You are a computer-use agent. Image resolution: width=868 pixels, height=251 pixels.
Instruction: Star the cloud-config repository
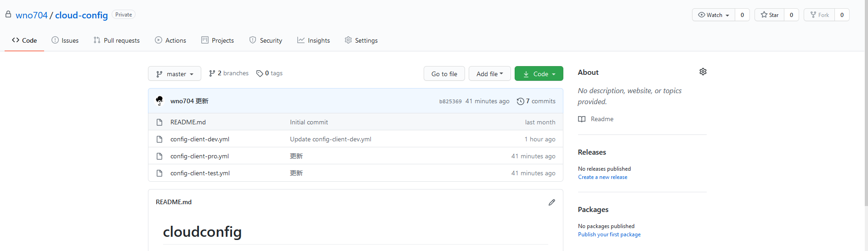[770, 15]
